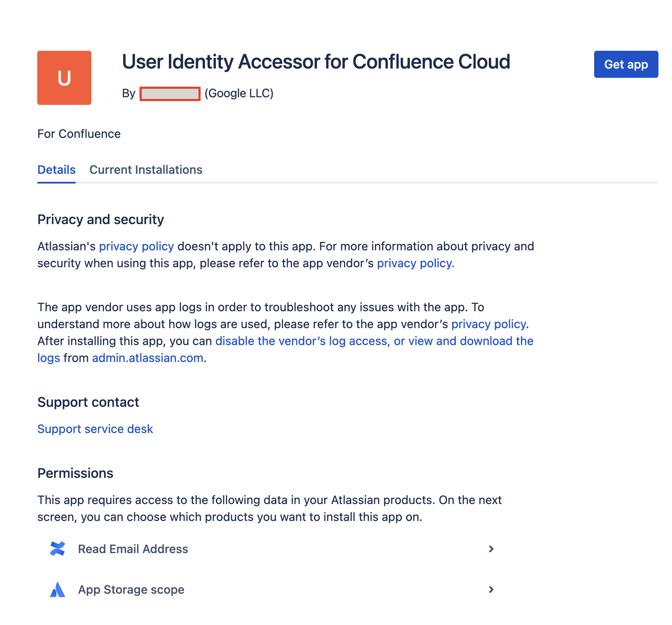Visit the admin.atlassian.com link
This screenshot has height=625, width=672.
[x=148, y=358]
